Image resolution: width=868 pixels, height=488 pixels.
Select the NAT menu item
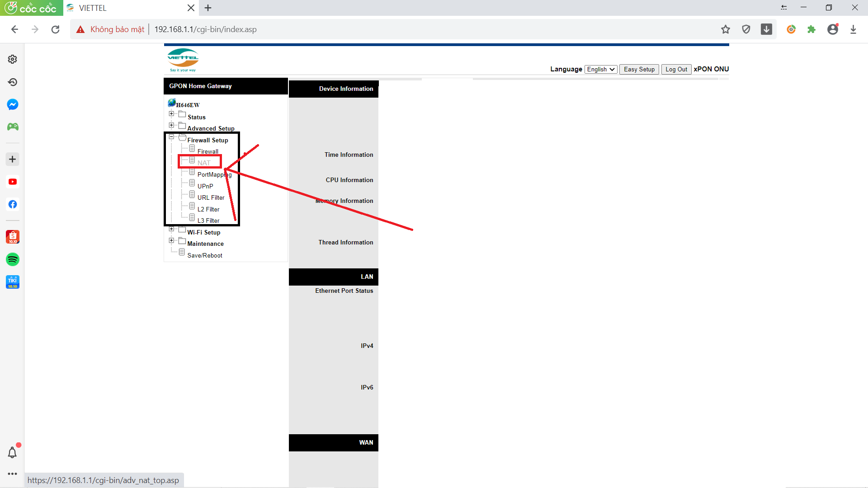click(x=204, y=163)
